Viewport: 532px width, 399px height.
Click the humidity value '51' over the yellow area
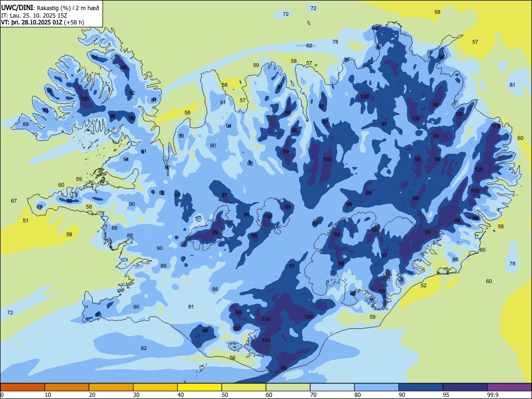pos(26,221)
